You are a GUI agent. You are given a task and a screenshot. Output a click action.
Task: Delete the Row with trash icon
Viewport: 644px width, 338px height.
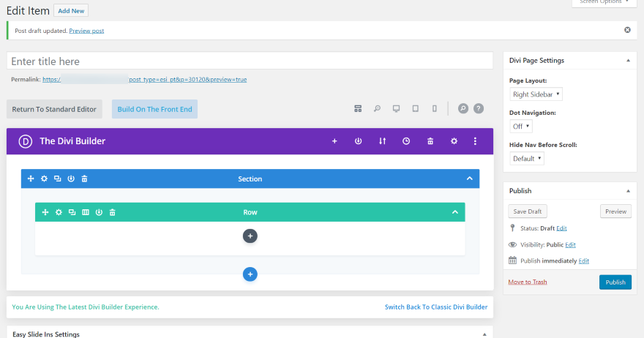(112, 212)
